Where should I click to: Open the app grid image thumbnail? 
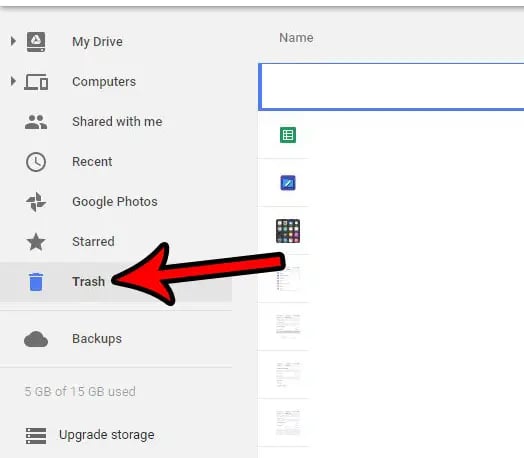click(x=288, y=231)
